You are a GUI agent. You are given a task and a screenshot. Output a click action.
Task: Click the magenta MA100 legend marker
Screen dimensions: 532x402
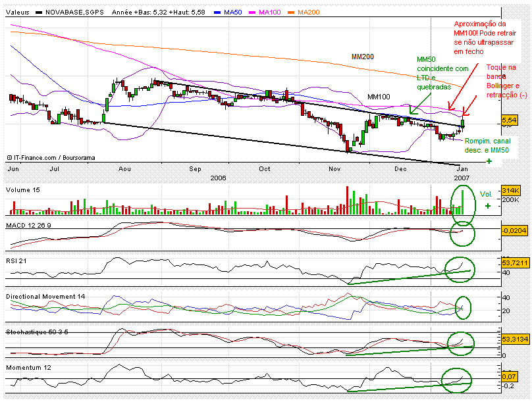(252, 13)
